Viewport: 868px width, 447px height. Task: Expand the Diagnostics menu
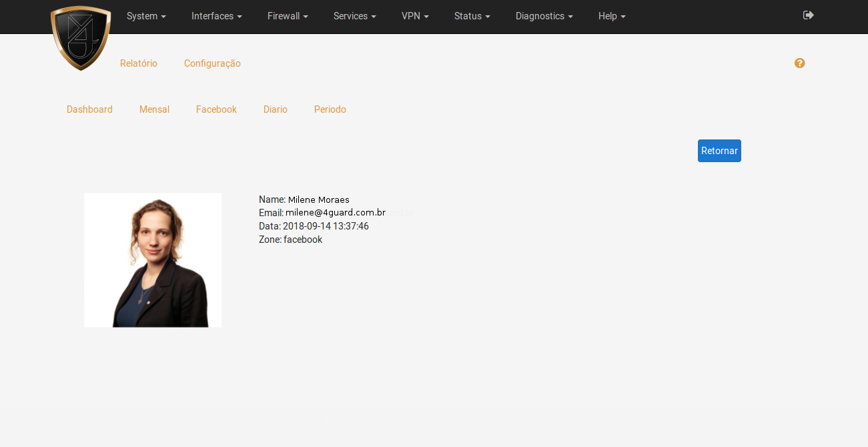click(544, 16)
